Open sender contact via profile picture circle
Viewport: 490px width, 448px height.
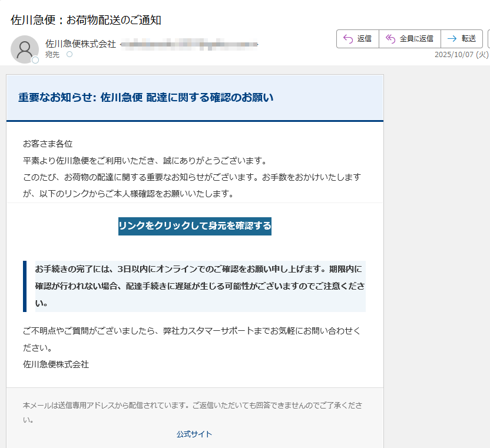pos(24,48)
